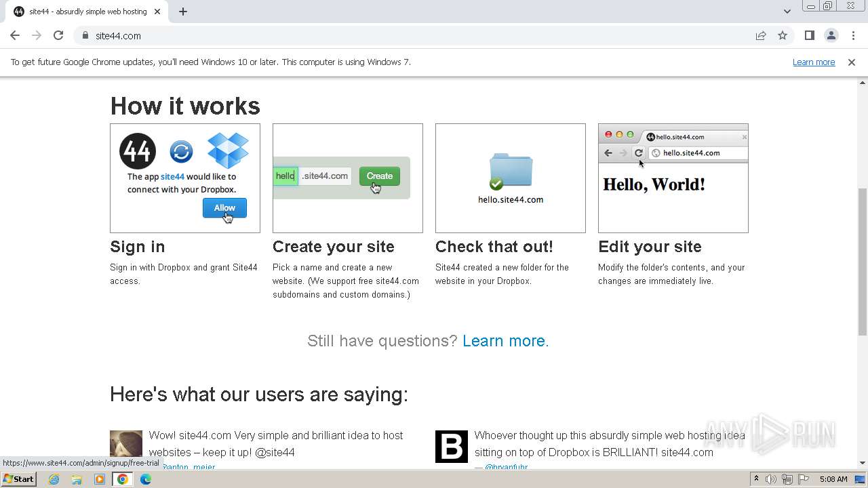
Task: Click the How it works heading
Action: (x=185, y=106)
